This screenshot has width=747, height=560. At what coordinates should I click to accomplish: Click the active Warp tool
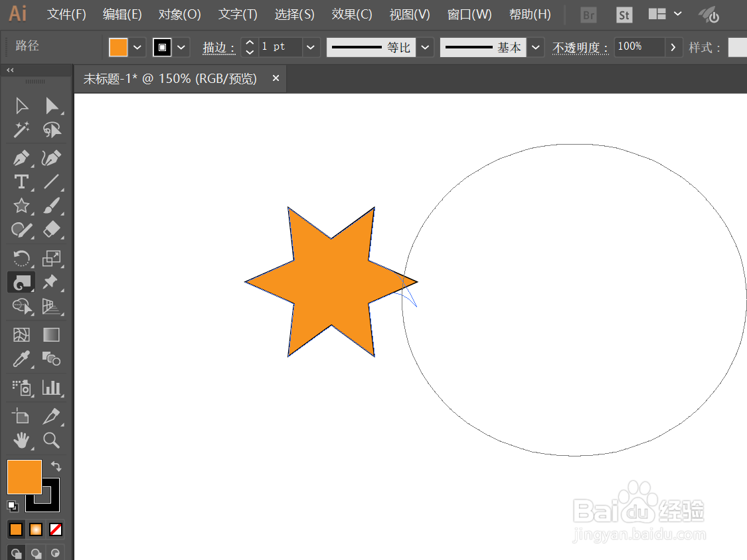click(21, 283)
